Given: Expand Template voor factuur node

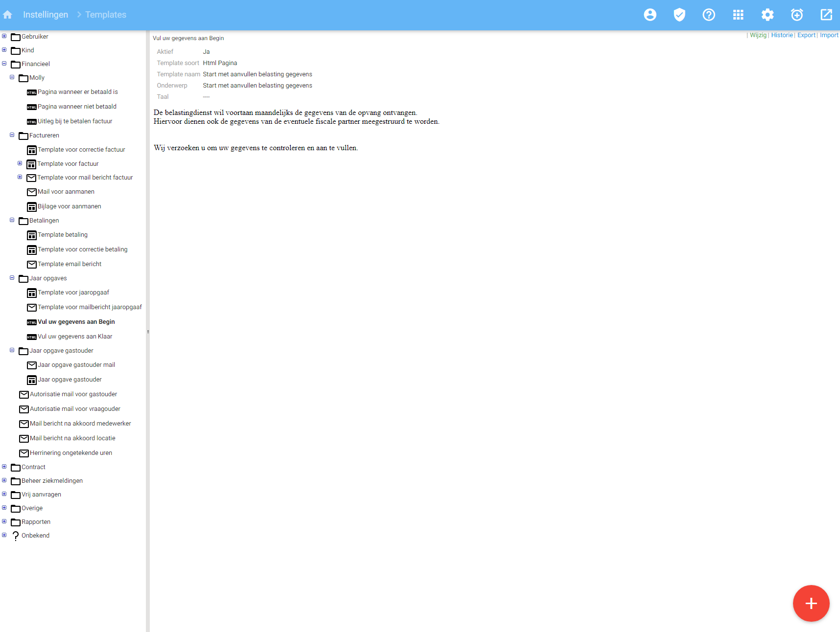Looking at the screenshot, I should click(x=20, y=163).
